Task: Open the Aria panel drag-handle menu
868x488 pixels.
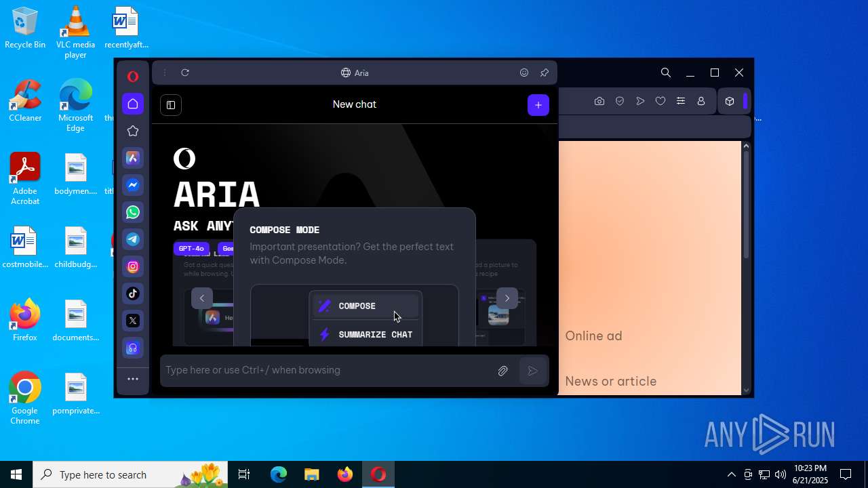Action: [165, 73]
